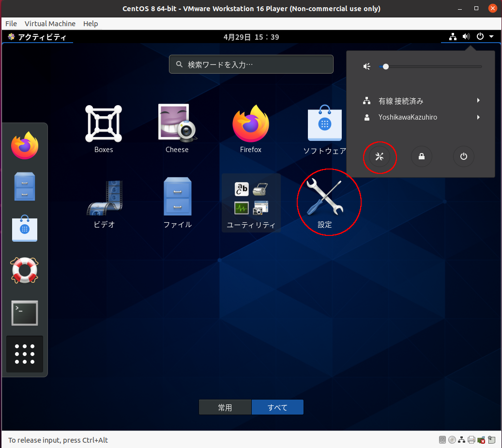Viewport: 502px width, 448px height.
Task: Switch to the すべて all apps view
Action: (x=277, y=407)
